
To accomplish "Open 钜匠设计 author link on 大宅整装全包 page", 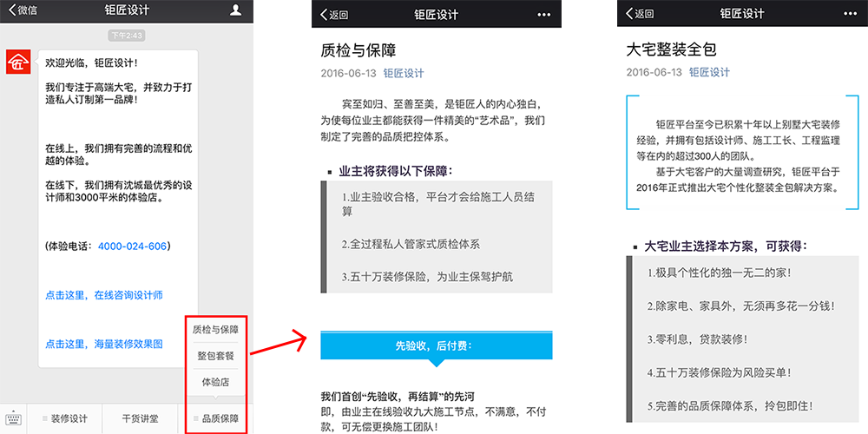I will pyautogui.click(x=709, y=73).
